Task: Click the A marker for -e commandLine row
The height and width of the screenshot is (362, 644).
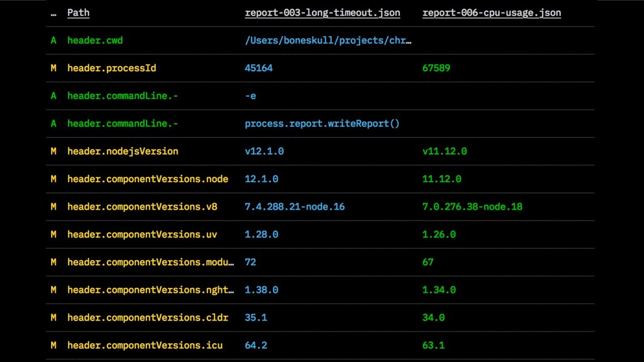Action: (53, 96)
